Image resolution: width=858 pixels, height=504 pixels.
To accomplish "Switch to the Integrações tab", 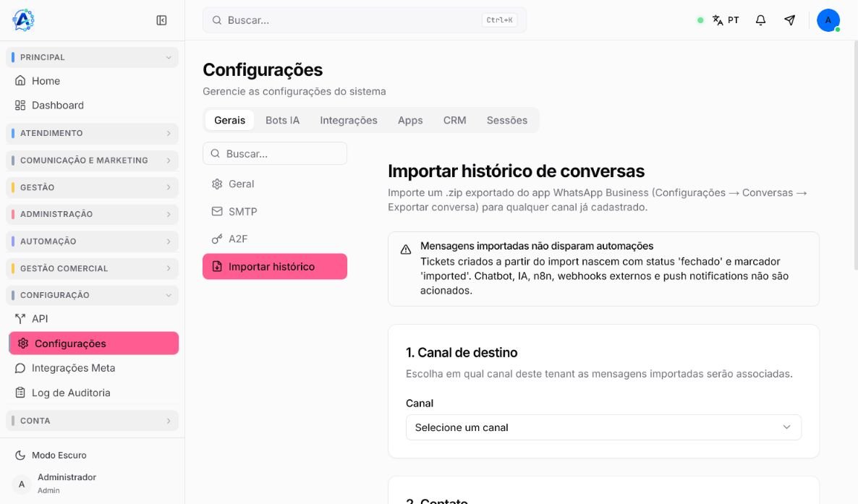I will (x=349, y=120).
